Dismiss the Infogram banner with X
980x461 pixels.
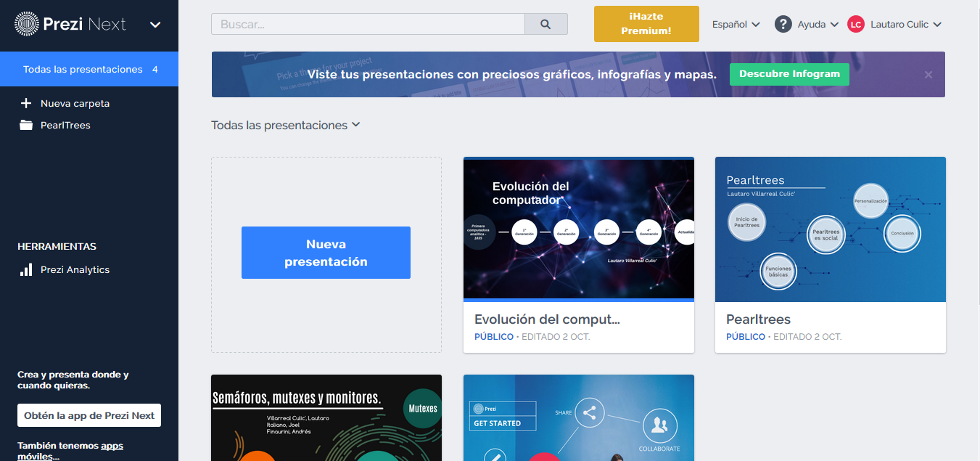click(928, 74)
